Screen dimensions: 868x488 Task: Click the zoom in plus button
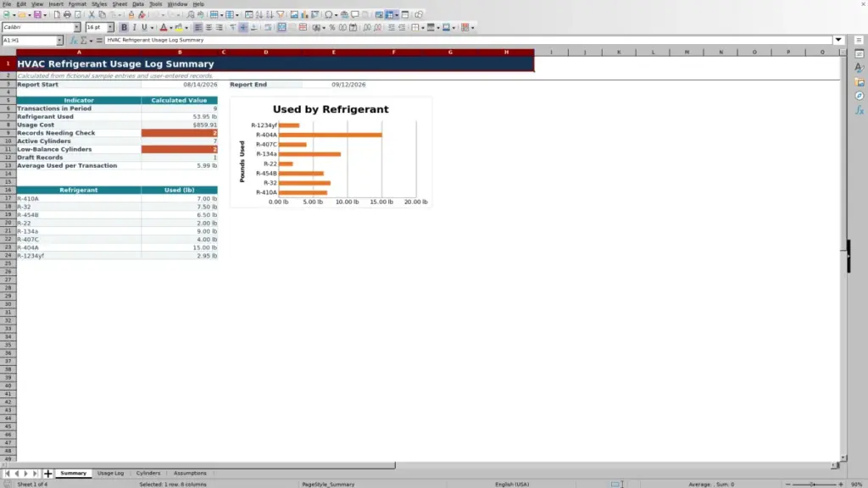[841, 484]
